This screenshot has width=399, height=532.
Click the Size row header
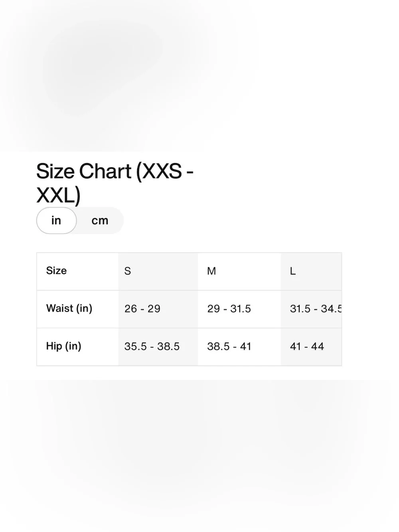click(56, 271)
